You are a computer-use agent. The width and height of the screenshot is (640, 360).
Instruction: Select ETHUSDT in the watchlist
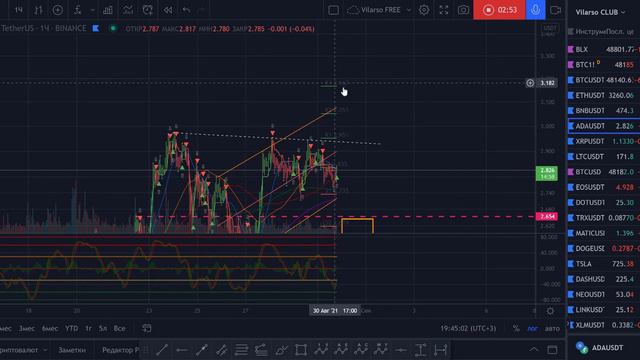click(604, 95)
